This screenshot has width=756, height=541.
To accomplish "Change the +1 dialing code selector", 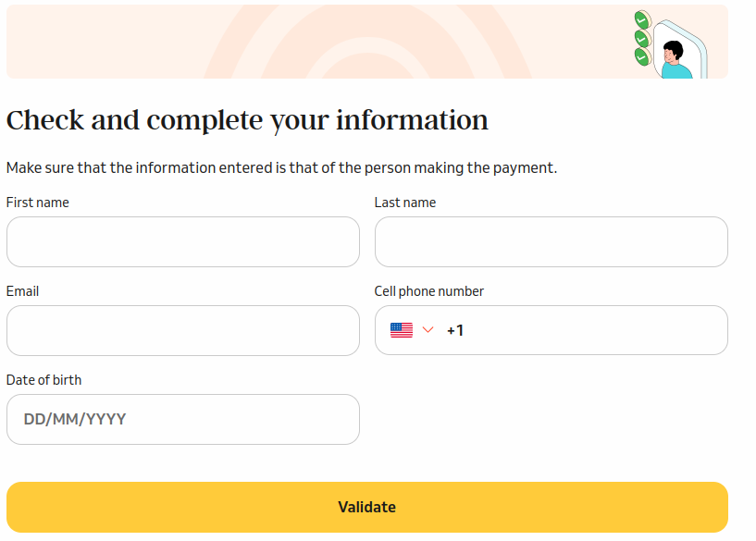I will [x=455, y=329].
